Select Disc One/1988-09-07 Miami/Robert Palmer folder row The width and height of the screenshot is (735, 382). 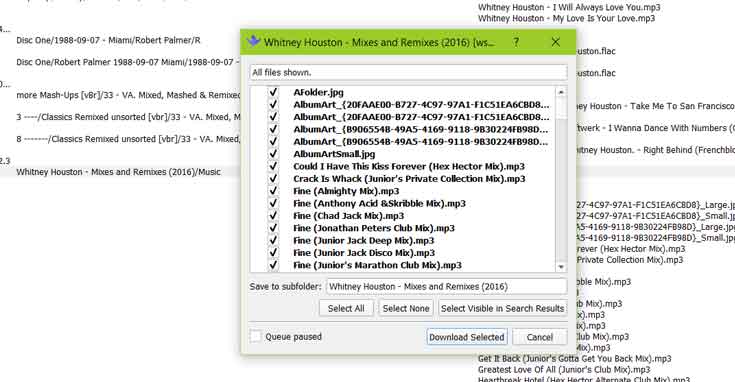click(x=108, y=40)
